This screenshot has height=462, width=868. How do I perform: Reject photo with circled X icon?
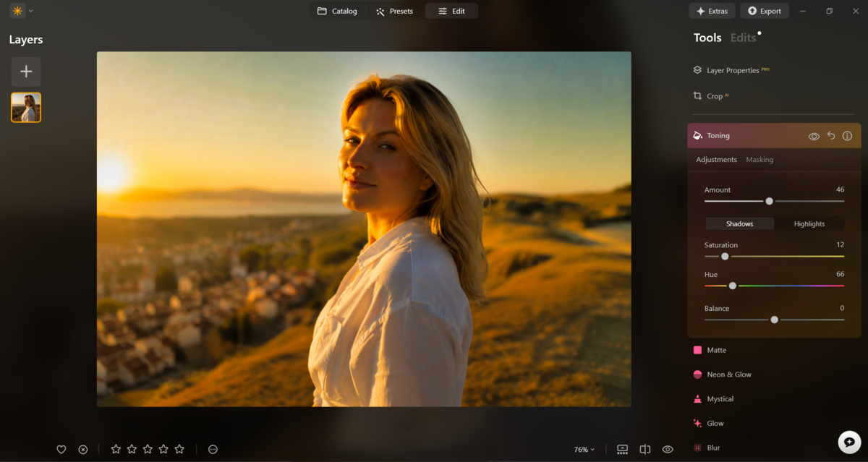[x=83, y=450]
